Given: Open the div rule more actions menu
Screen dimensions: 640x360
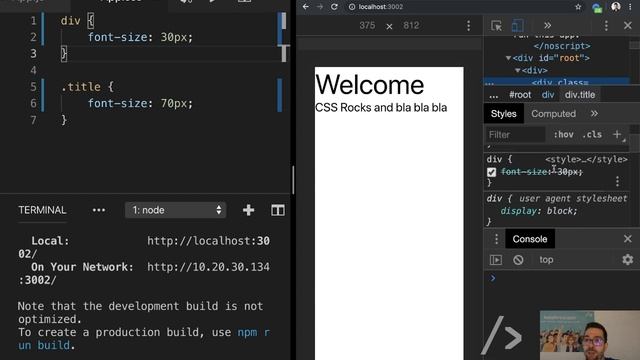Looking at the screenshot, I should [617, 181].
